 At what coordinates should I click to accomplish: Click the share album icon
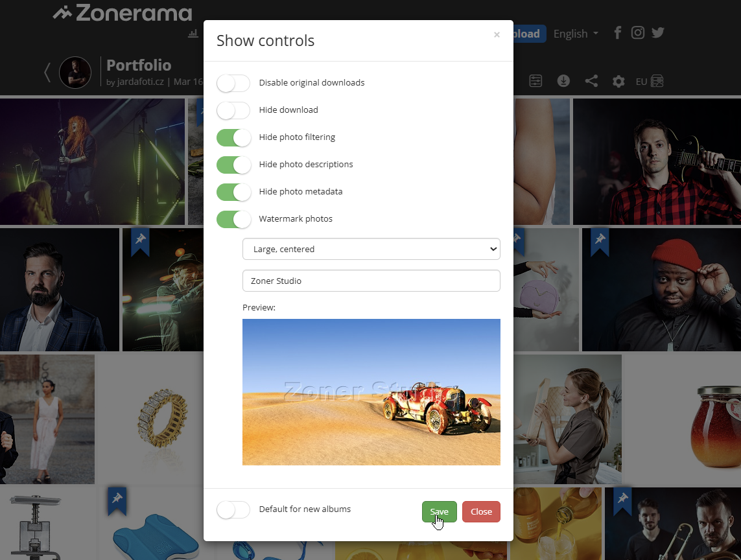click(591, 81)
